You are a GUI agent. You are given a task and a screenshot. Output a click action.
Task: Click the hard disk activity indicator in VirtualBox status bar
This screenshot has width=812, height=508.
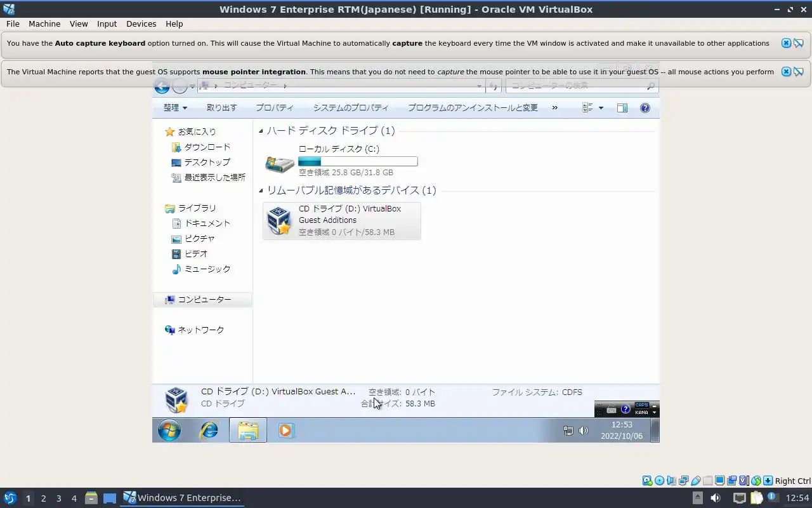(648, 481)
